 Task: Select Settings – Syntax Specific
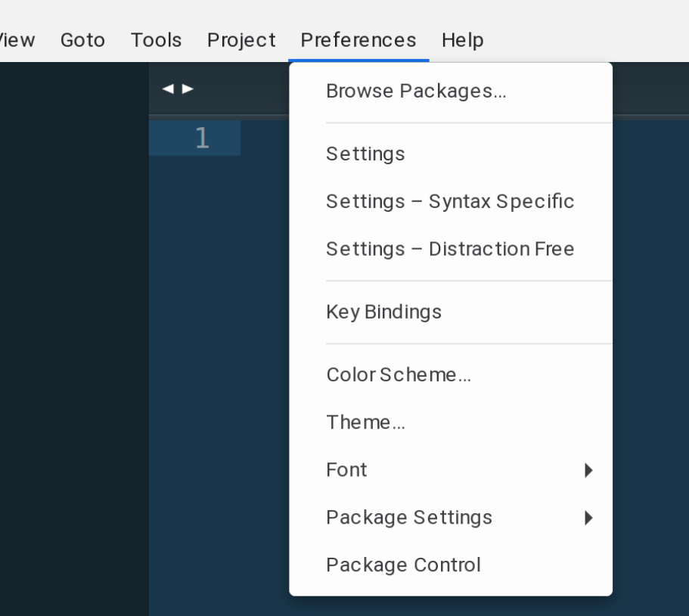pyautogui.click(x=449, y=202)
